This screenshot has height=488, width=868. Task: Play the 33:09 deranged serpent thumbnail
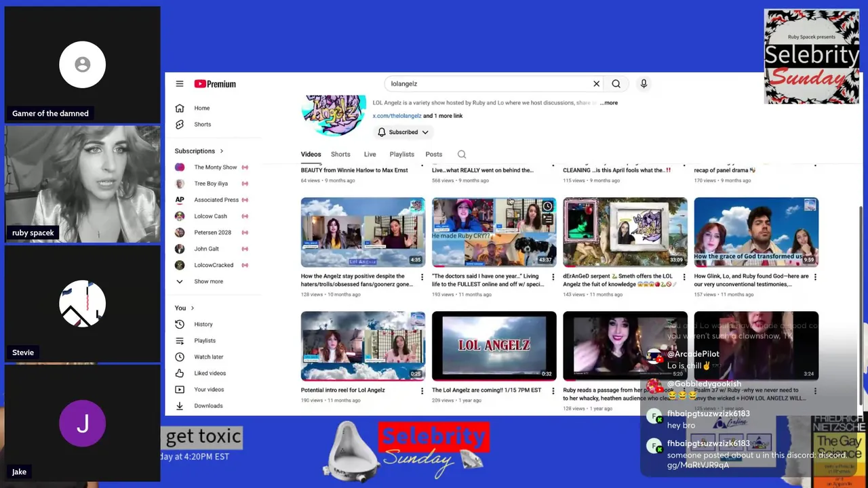click(625, 232)
